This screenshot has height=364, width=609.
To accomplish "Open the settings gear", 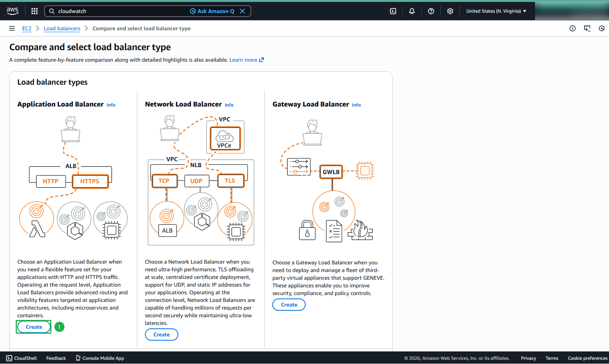I will (450, 11).
